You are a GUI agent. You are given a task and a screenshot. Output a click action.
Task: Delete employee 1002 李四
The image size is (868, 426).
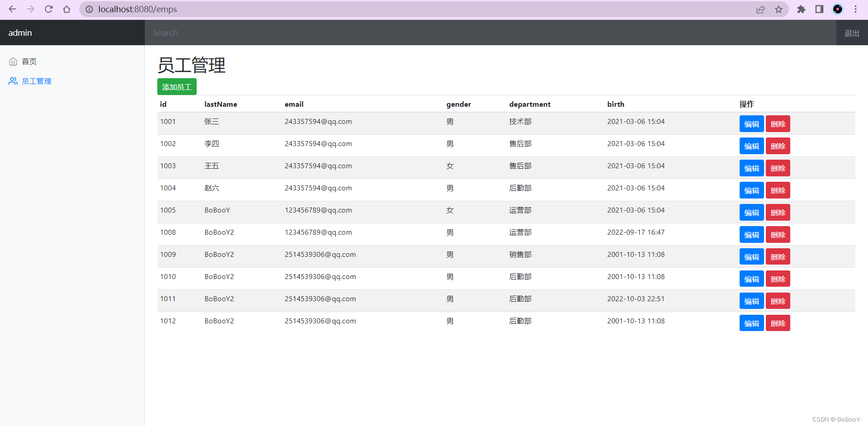click(x=778, y=146)
